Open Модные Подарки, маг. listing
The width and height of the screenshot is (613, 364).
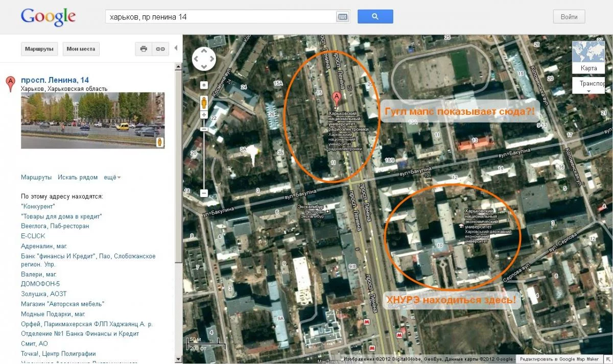tap(53, 314)
